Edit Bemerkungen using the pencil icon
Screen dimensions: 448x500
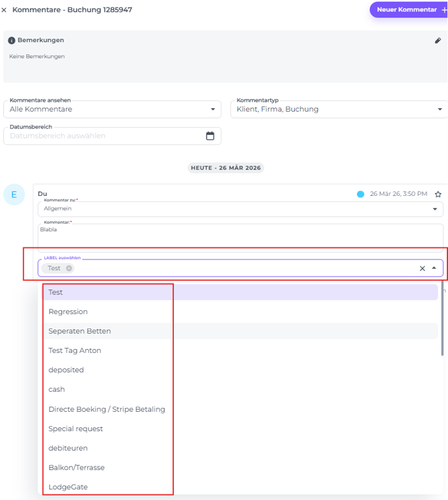[438, 41]
